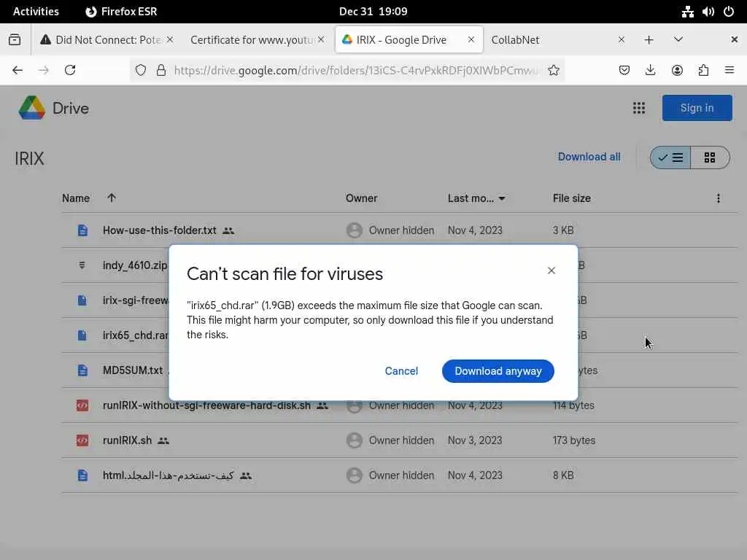Select runIRIX-without-sgi-freeware-hard-disk.sh file name

(x=206, y=405)
